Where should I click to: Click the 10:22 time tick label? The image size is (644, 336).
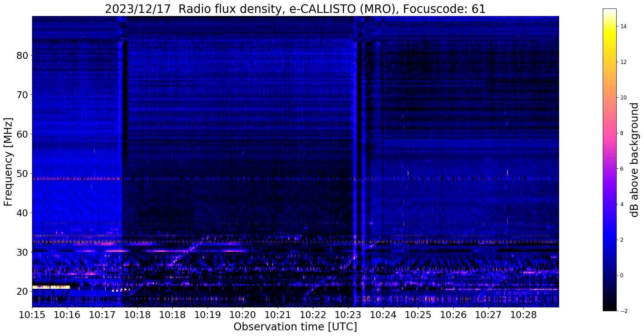pos(313,315)
